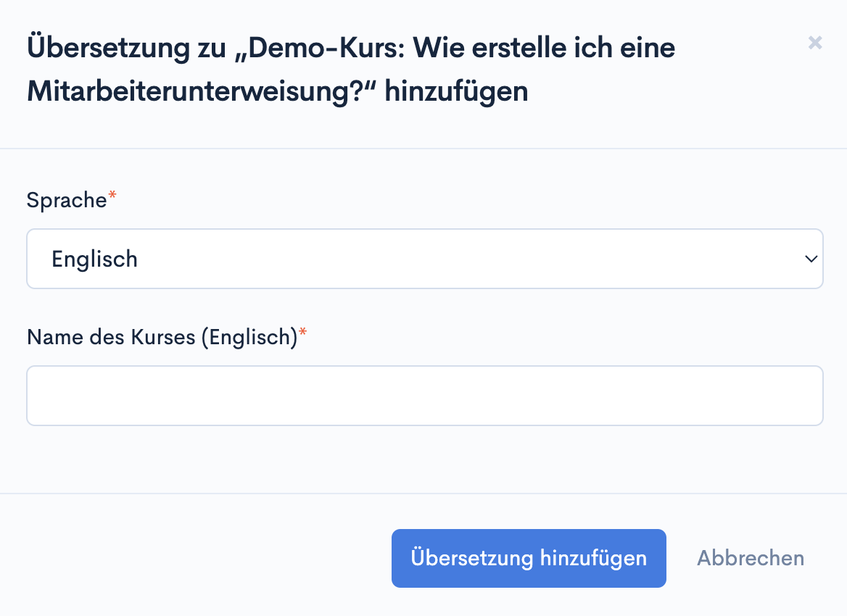This screenshot has width=847, height=616.
Task: Focus the Name des Kurses (Englisch) text field
Action: pos(424,395)
